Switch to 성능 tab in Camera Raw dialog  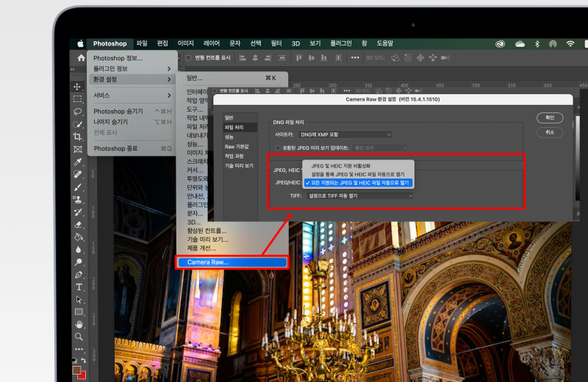point(240,137)
